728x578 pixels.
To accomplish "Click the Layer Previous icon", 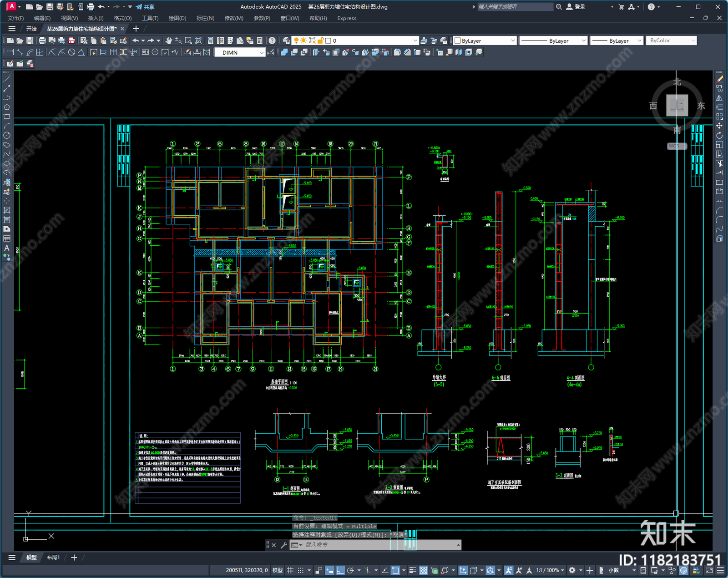I will [x=434, y=41].
